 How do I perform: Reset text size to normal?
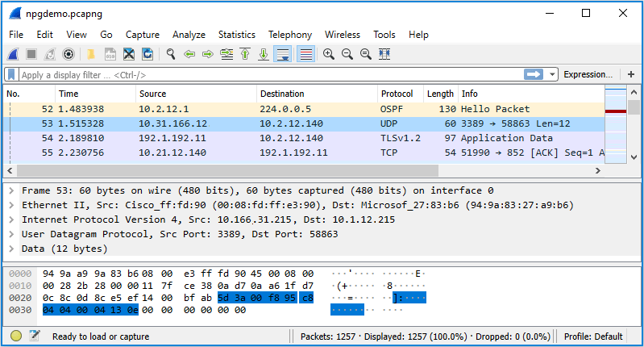[x=366, y=54]
